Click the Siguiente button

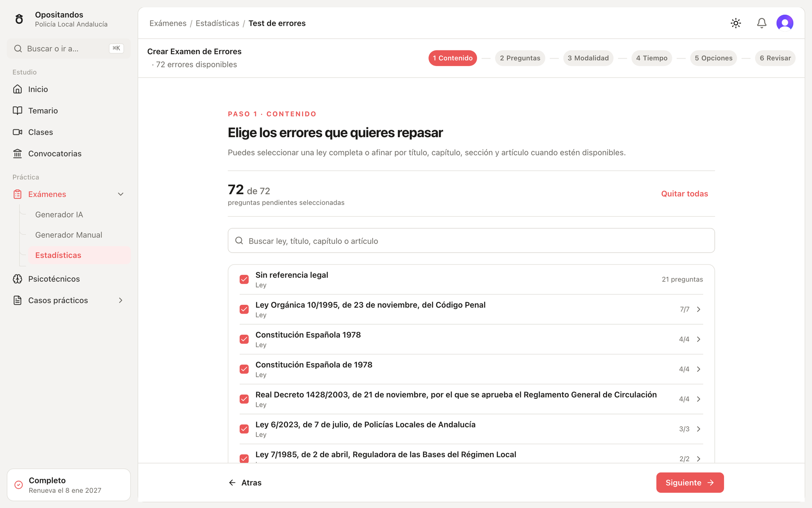[x=690, y=483]
